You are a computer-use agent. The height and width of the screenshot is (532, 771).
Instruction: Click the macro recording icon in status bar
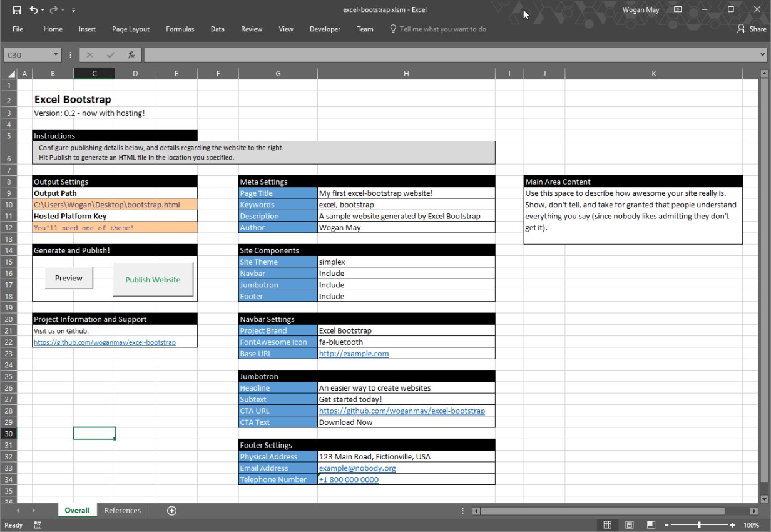click(x=38, y=525)
